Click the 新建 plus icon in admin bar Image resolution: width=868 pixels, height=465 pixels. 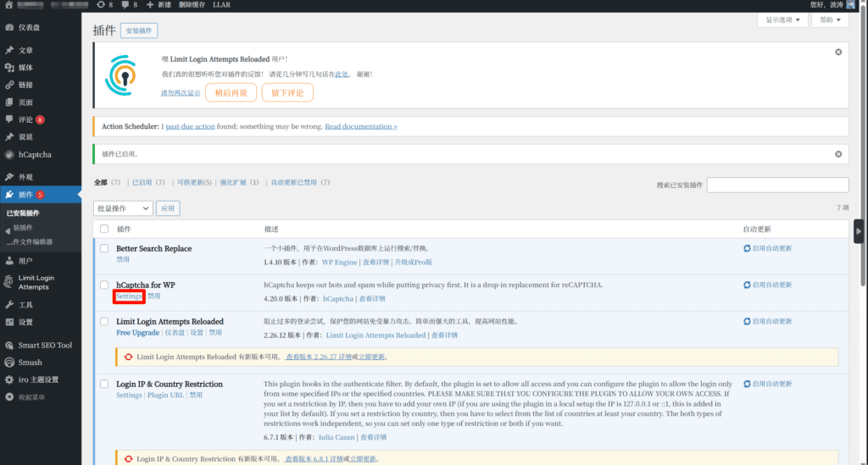150,5
